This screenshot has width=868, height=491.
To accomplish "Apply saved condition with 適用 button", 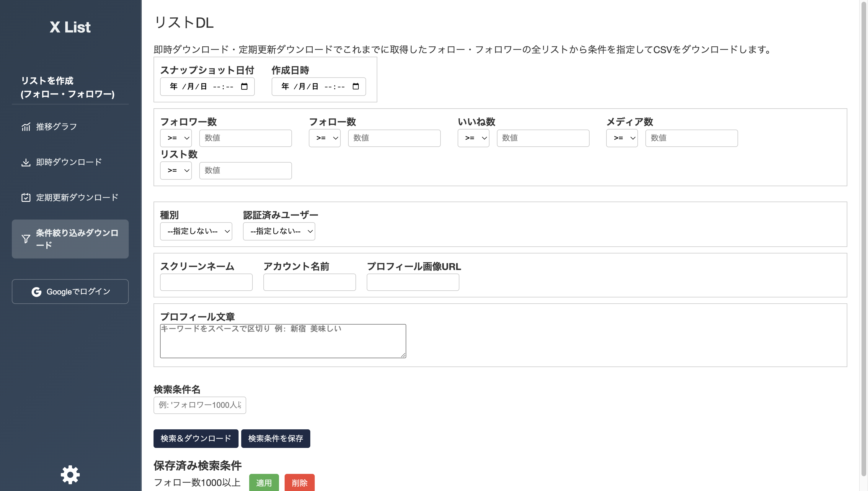I will 264,482.
